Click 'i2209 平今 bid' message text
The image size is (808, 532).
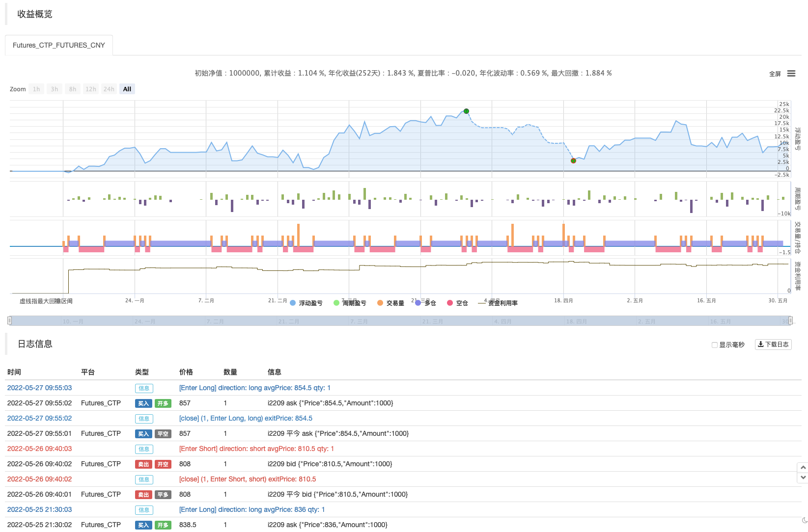pos(337,494)
